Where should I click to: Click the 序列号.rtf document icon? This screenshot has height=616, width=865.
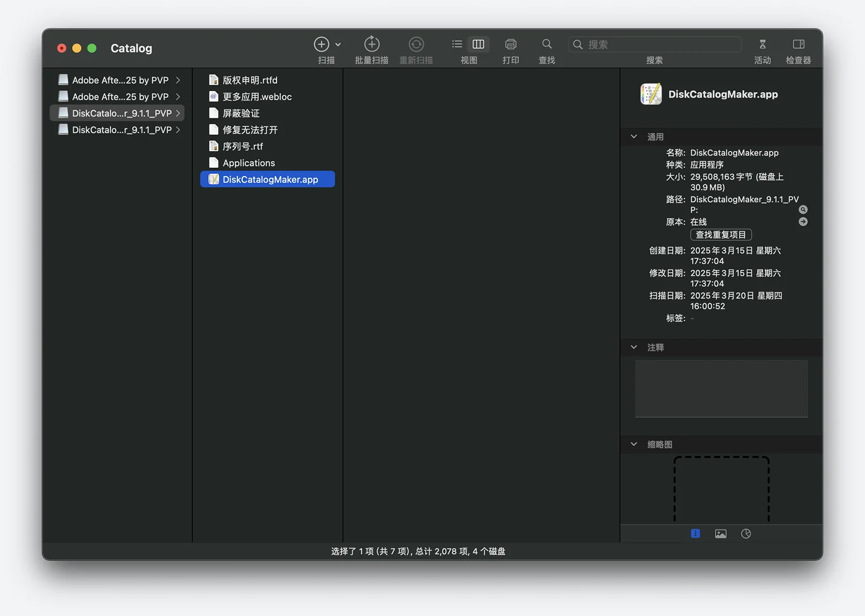pyautogui.click(x=214, y=146)
